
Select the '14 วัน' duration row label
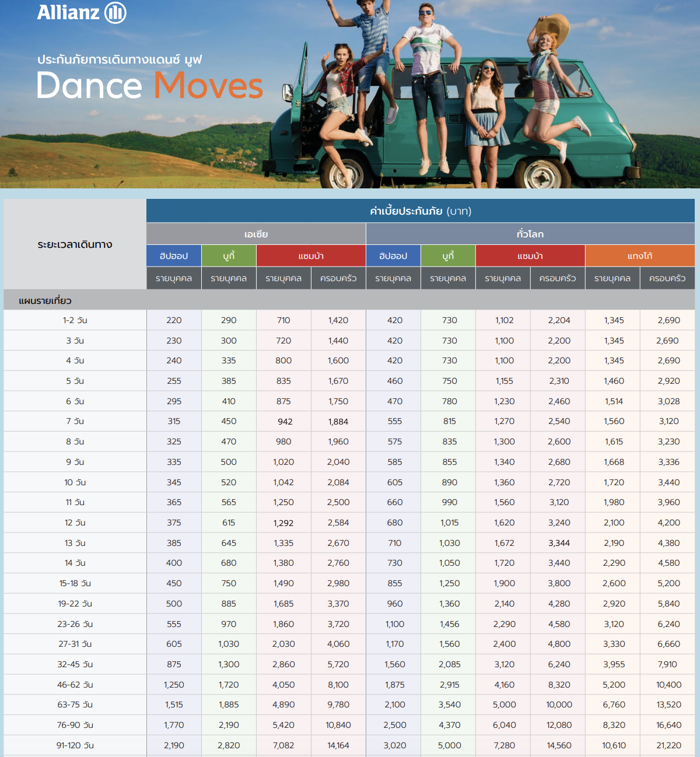tap(75, 563)
